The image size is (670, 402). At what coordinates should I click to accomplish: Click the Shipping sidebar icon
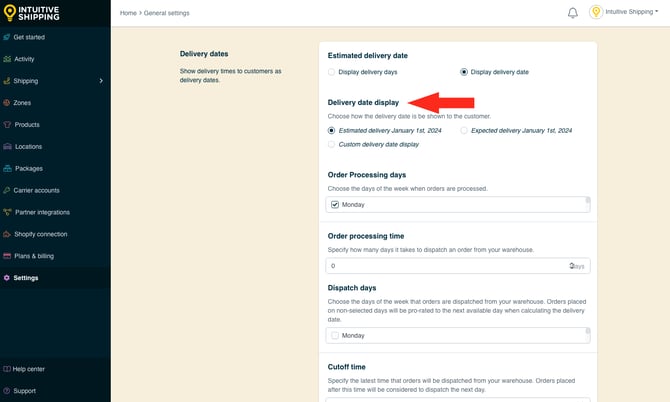[7, 81]
